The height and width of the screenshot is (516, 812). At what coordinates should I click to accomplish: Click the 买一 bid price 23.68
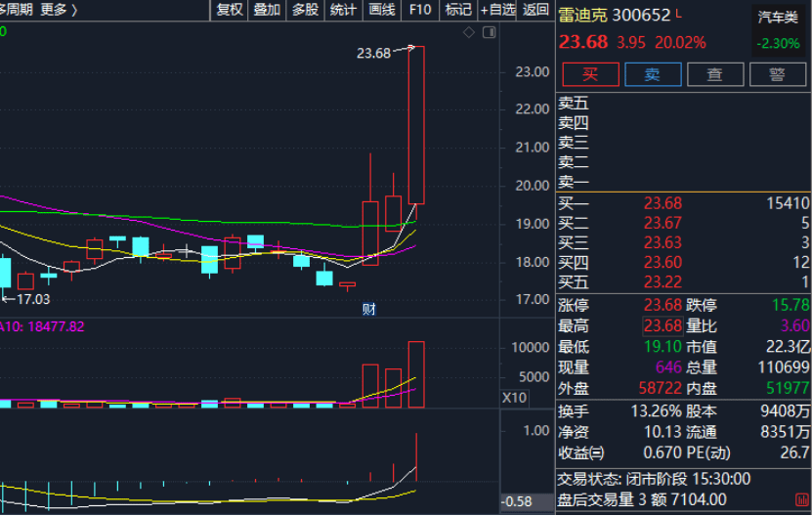click(x=662, y=203)
